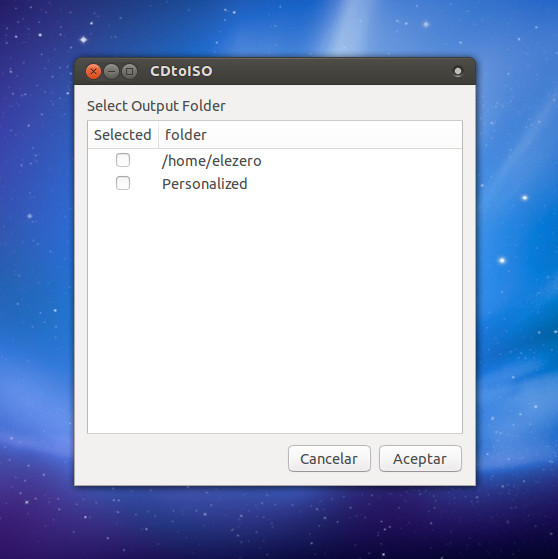
Task: Click the empty folder header area at far right
Action: click(392, 135)
